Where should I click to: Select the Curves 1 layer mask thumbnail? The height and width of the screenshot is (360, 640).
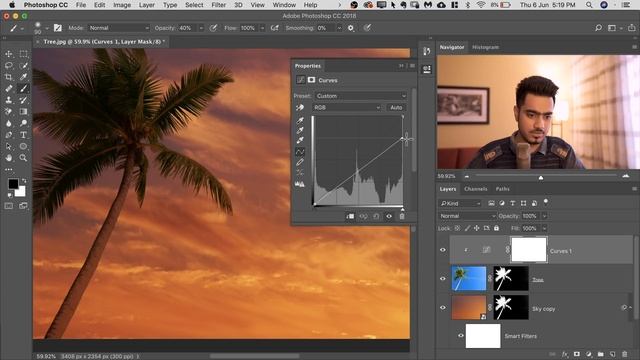click(x=529, y=249)
